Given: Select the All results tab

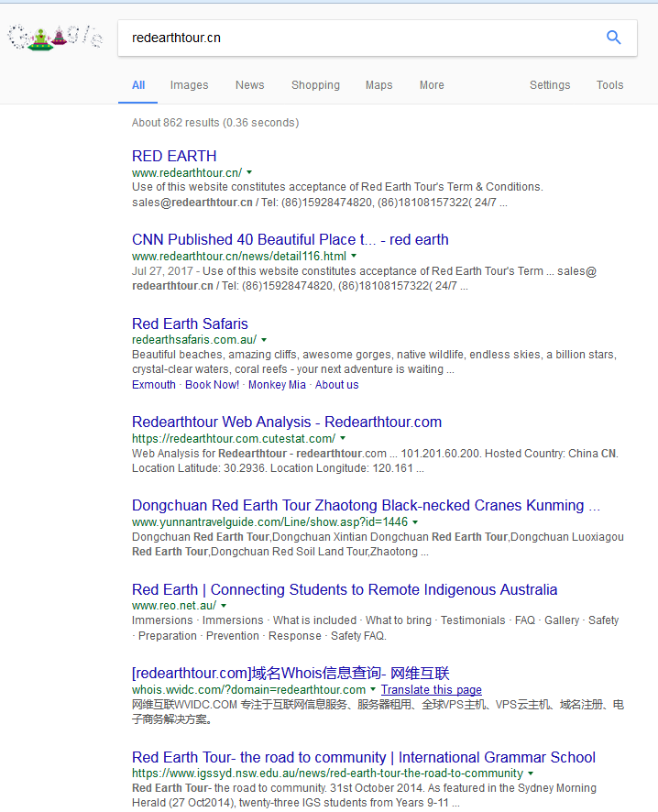Looking at the screenshot, I should point(138,85).
